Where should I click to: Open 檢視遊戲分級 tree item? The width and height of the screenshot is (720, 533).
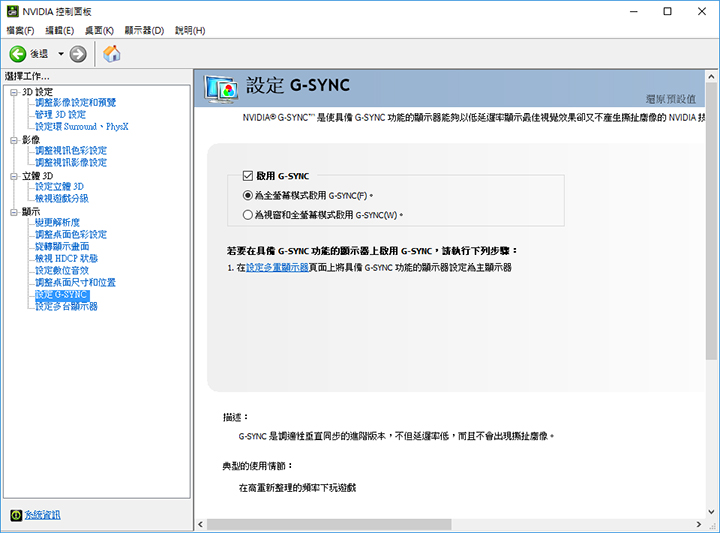tap(62, 198)
